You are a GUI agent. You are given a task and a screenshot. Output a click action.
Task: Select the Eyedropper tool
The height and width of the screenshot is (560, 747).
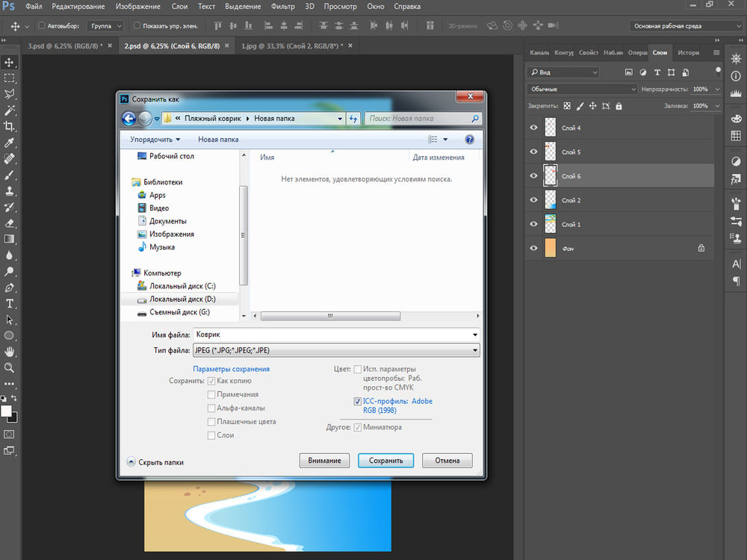(x=10, y=143)
